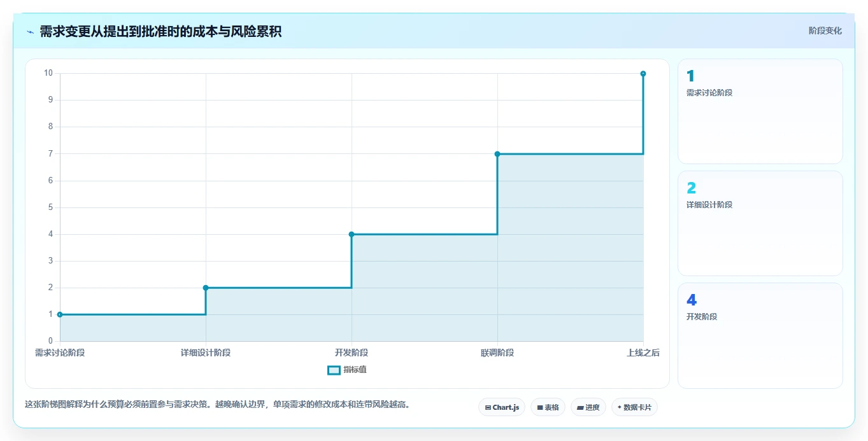Open the 详细设计阶段 data card
The image size is (868, 441).
(760, 223)
